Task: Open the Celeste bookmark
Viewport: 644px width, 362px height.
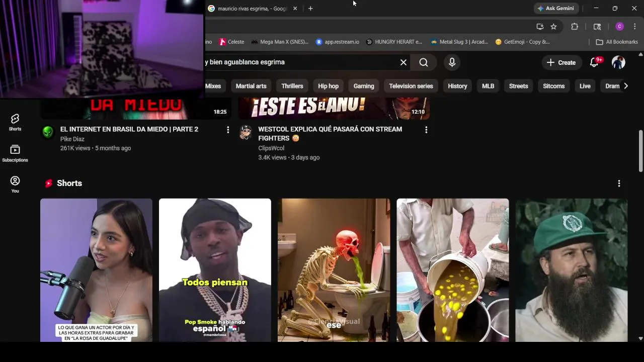Action: click(x=231, y=42)
